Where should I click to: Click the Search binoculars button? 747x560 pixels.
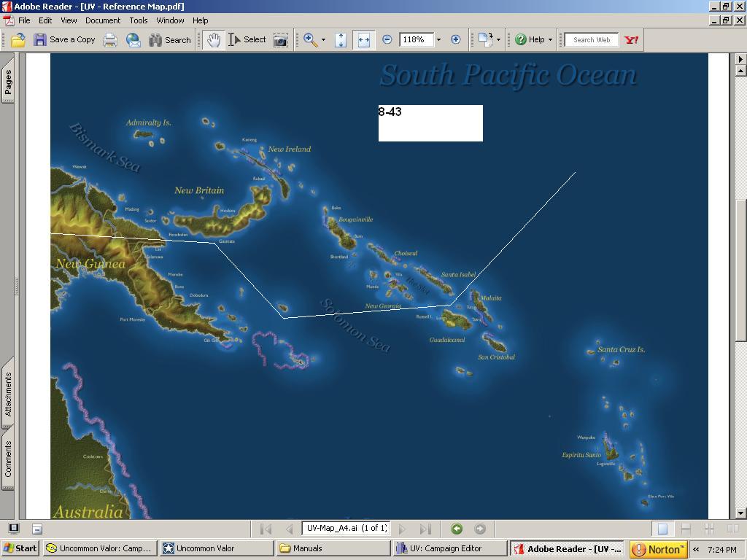click(x=169, y=40)
